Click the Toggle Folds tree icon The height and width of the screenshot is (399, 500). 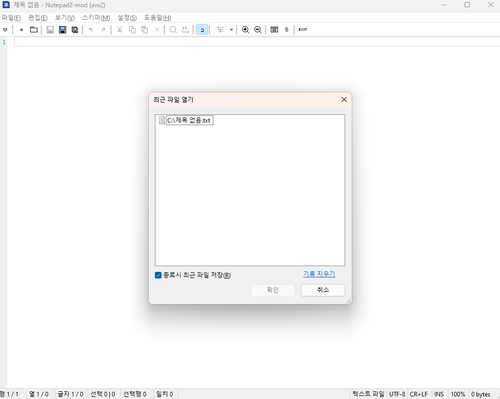point(220,30)
